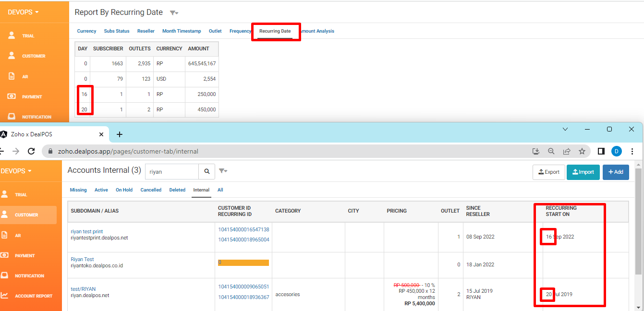This screenshot has height=311, width=644.
Task: Select the Internal accounts tab
Action: pyautogui.click(x=201, y=190)
